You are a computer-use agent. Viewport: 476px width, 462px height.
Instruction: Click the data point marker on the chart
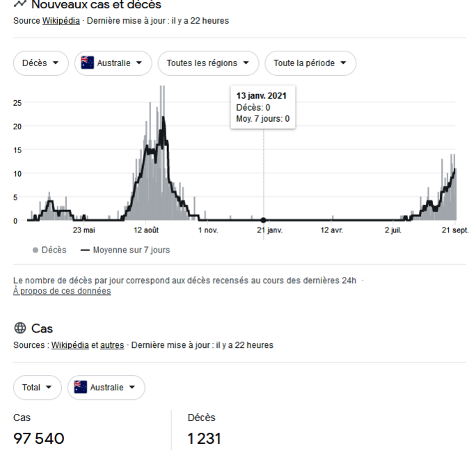263,220
